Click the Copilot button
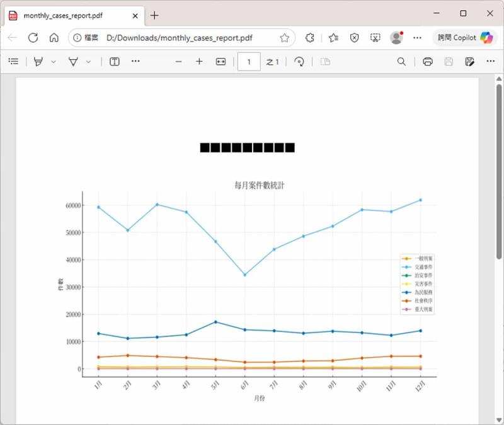 [x=466, y=38]
